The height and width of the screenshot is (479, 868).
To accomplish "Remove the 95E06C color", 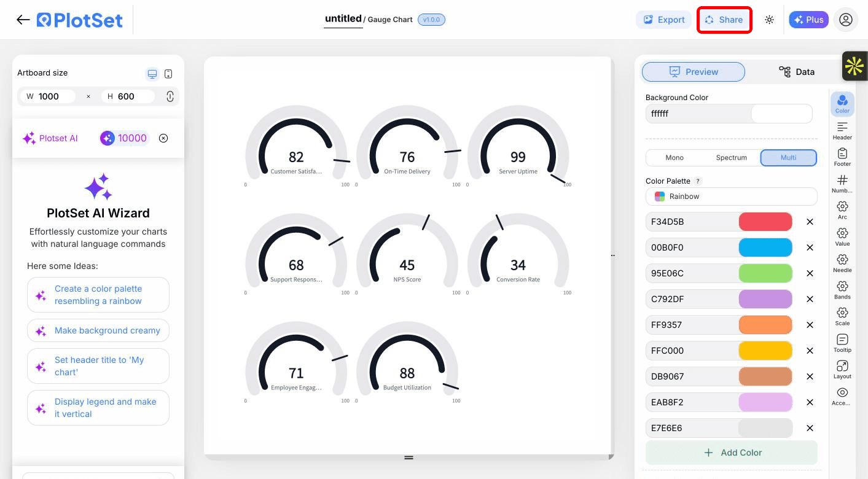I will click(x=810, y=273).
